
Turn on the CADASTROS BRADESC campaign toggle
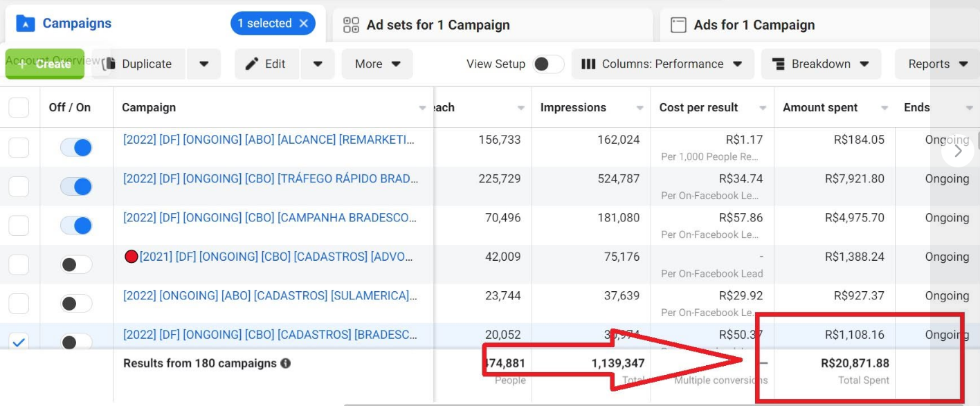tap(76, 341)
